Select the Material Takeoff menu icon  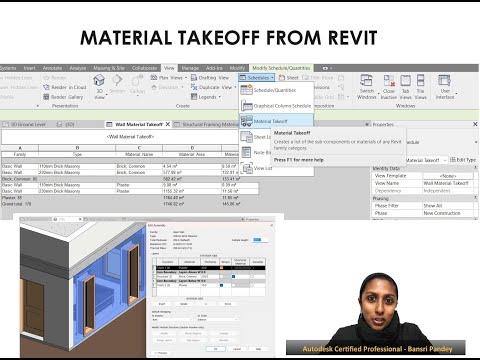tap(246, 121)
